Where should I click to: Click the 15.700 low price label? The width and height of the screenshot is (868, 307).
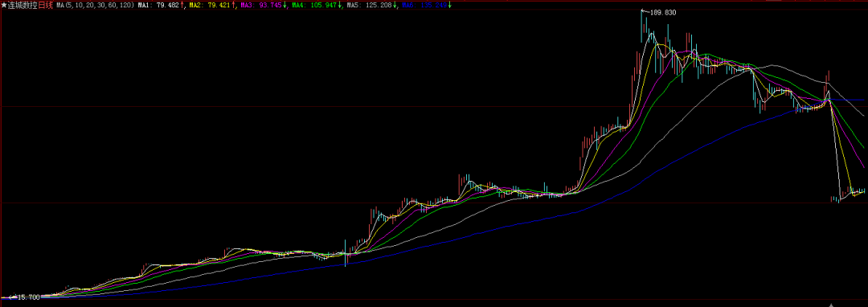click(x=29, y=297)
